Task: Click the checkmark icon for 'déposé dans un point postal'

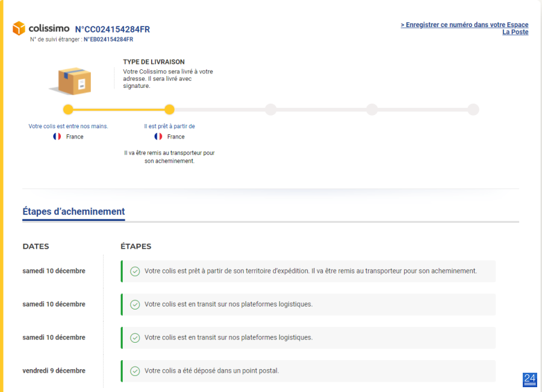Action: [135, 371]
